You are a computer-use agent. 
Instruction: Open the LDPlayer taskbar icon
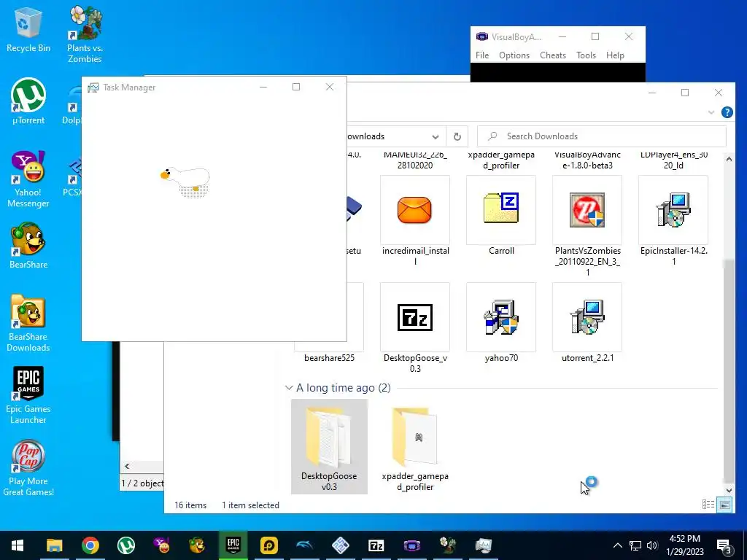(269, 545)
